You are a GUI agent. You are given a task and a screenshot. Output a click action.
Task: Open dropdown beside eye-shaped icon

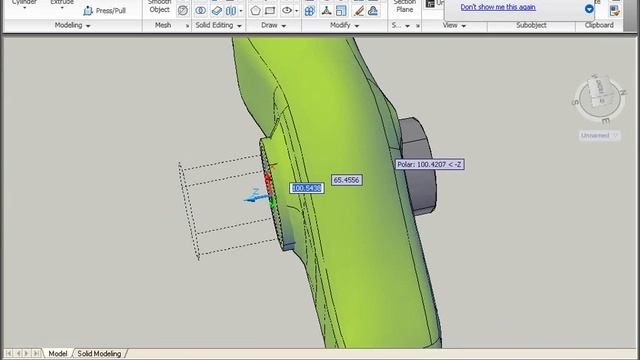(296, 11)
